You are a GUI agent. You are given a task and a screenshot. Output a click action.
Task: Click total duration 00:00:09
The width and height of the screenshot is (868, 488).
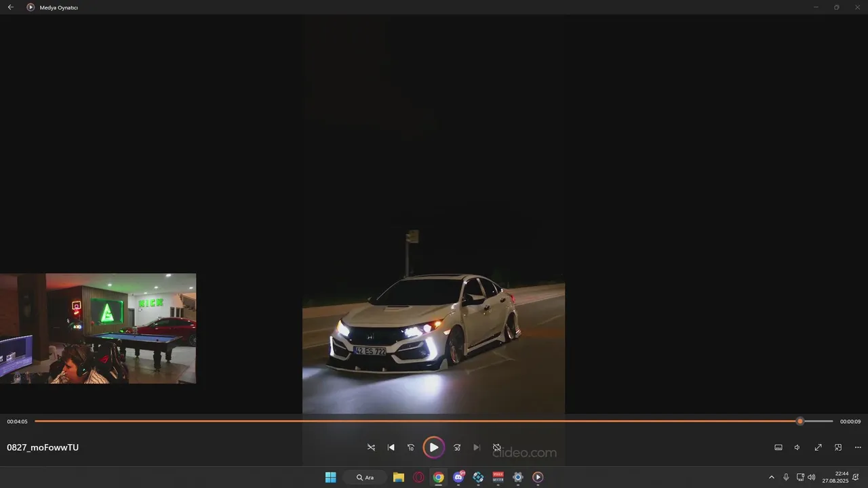click(x=850, y=422)
